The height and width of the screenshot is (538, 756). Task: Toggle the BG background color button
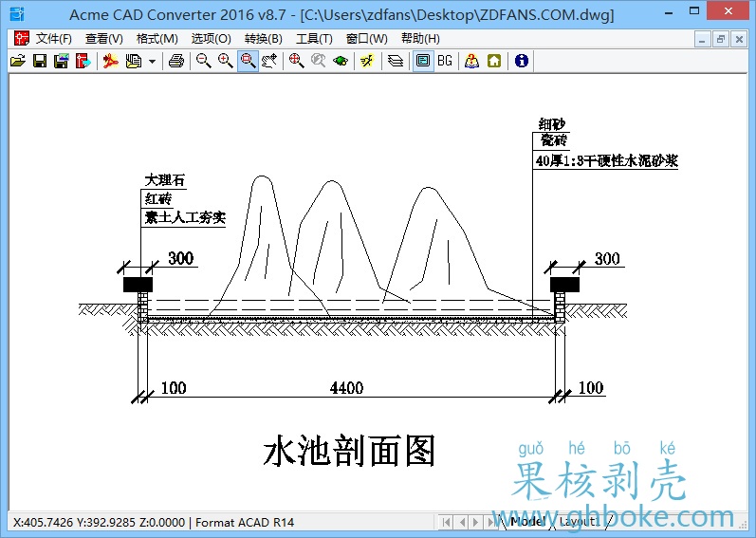click(x=444, y=61)
